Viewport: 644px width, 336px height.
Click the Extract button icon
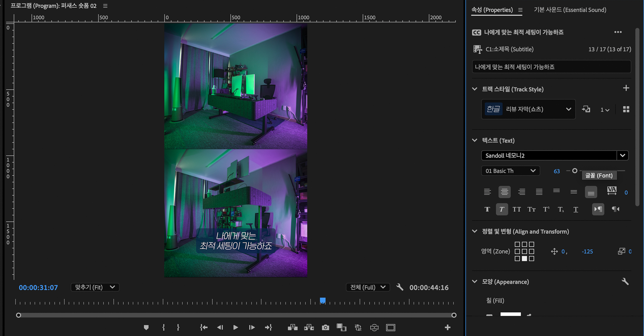click(x=309, y=327)
